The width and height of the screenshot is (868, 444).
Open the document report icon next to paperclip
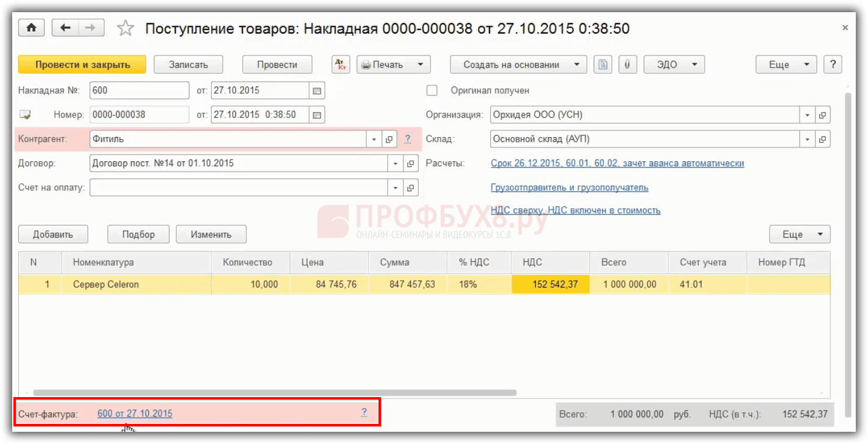coord(603,65)
